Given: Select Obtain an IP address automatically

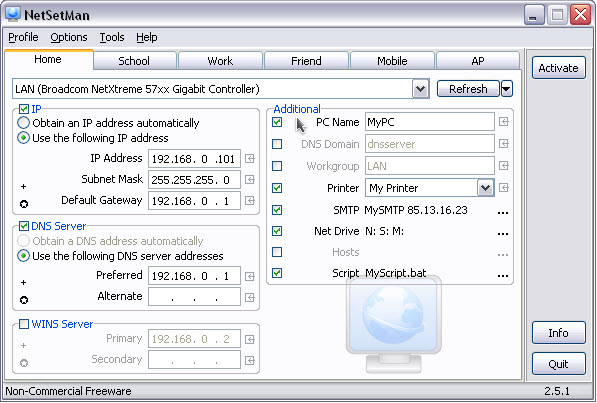Looking at the screenshot, I should [x=108, y=123].
